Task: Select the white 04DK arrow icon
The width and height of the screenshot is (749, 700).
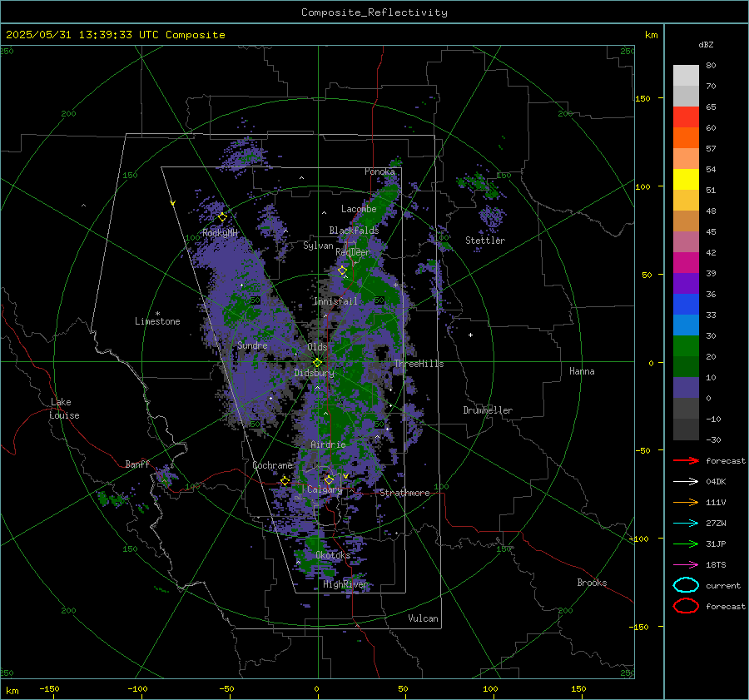Action: click(686, 482)
